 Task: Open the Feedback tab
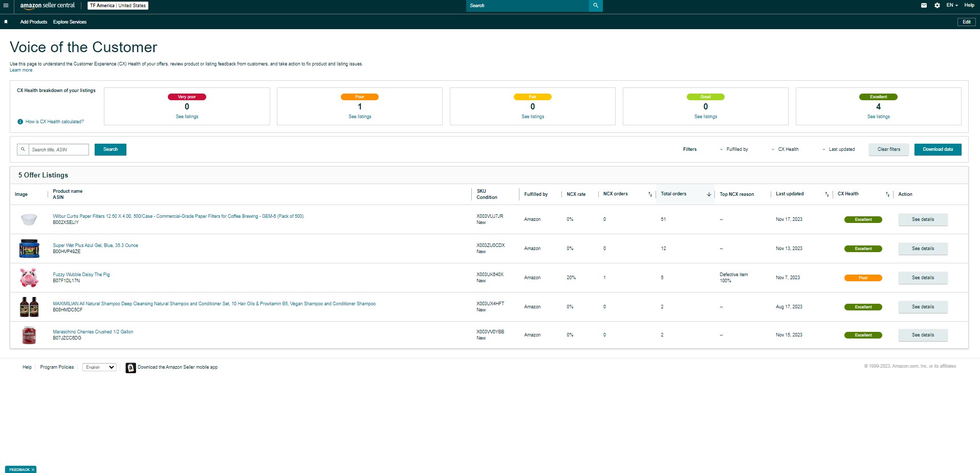pyautogui.click(x=19, y=469)
